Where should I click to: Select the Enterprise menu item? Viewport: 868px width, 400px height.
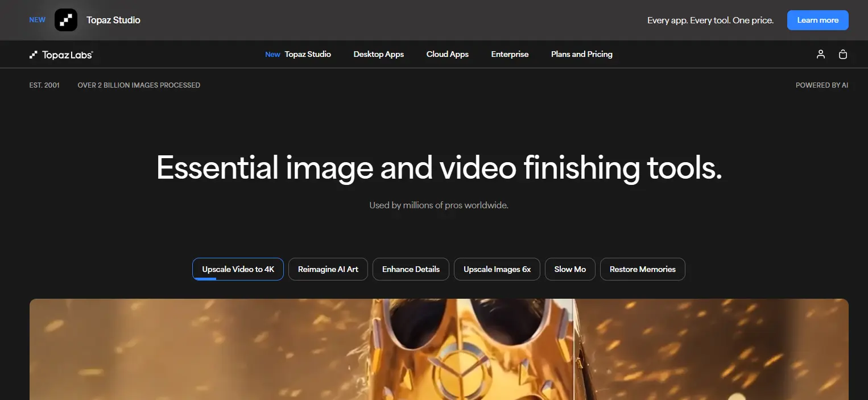tap(510, 54)
